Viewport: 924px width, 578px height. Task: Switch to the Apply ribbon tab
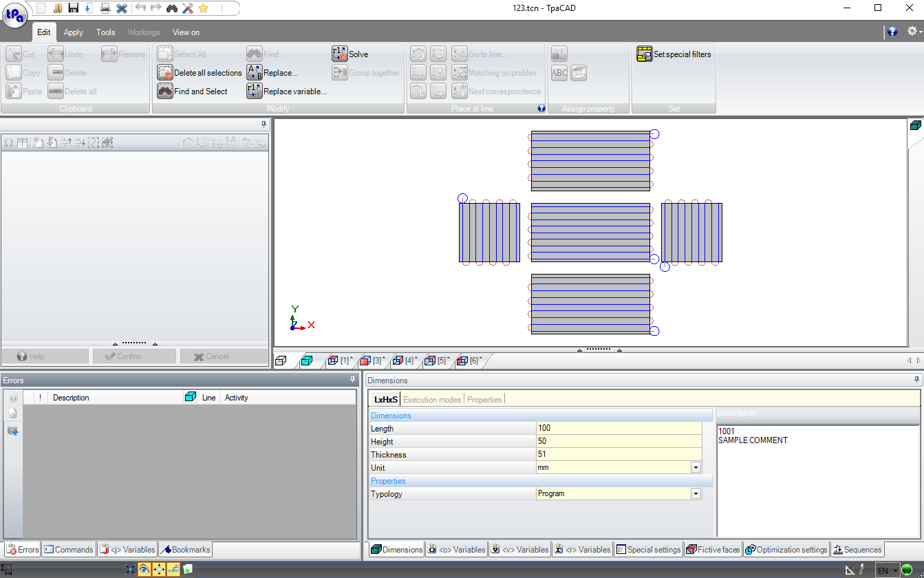(x=72, y=32)
